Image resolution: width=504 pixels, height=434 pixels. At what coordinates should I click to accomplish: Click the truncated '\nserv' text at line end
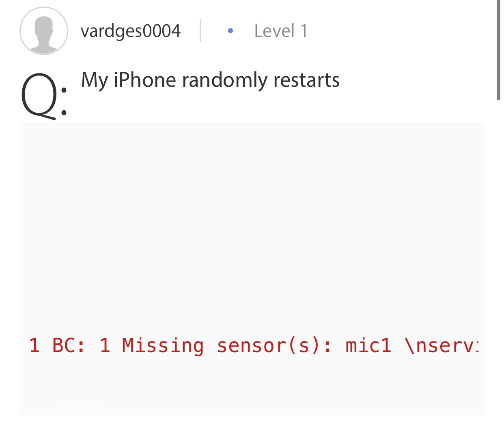click(442, 346)
